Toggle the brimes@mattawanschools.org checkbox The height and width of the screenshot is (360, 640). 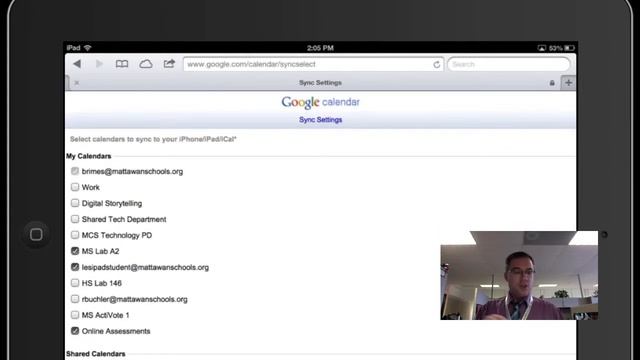[75, 171]
